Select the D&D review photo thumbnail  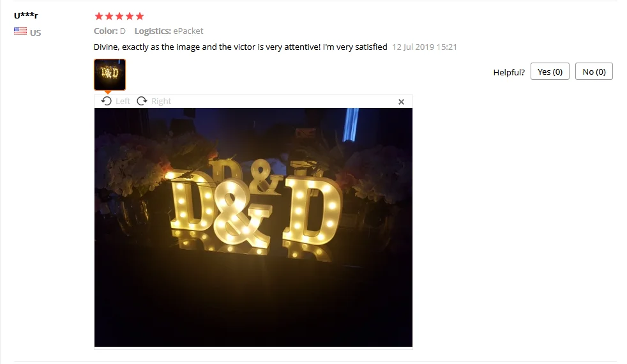point(110,75)
